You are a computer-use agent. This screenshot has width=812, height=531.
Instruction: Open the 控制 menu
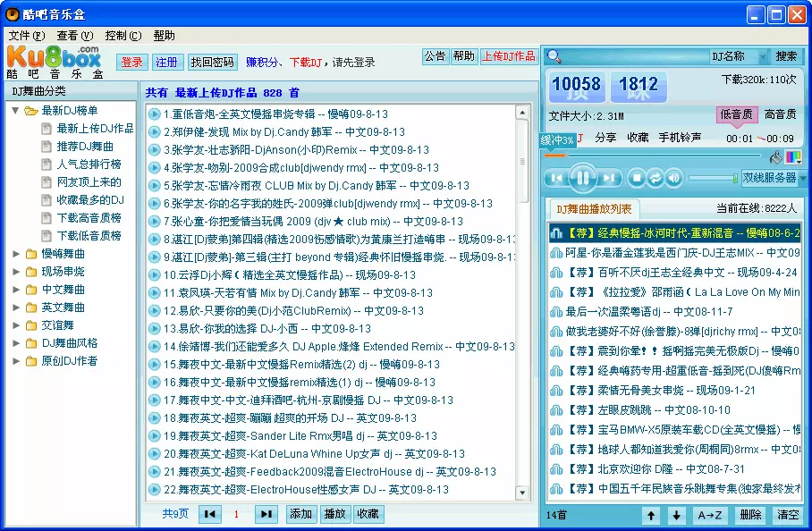123,35
